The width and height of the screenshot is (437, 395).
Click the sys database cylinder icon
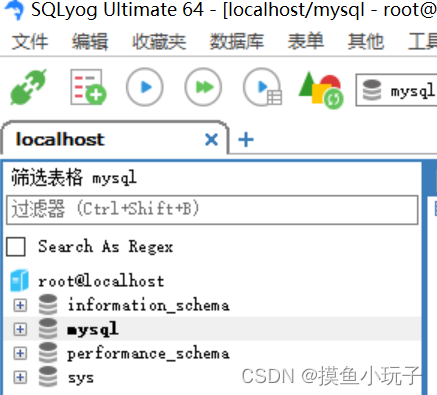click(x=48, y=377)
